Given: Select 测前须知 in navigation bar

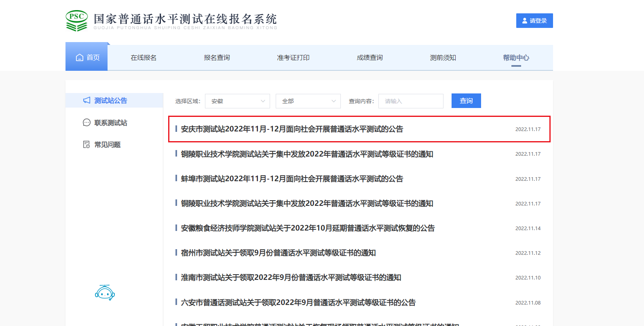Looking at the screenshot, I should (x=443, y=57).
